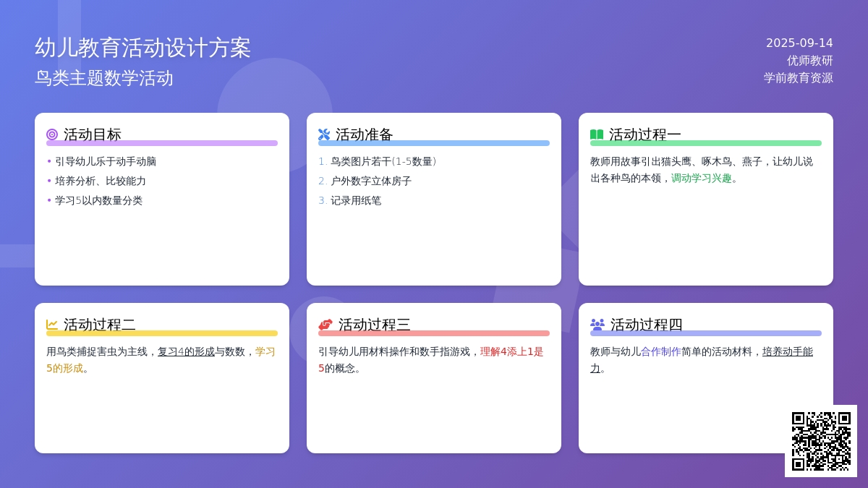Click the underlined text 复习4的形成
Screen dimensions: 868x488
pos(186,351)
